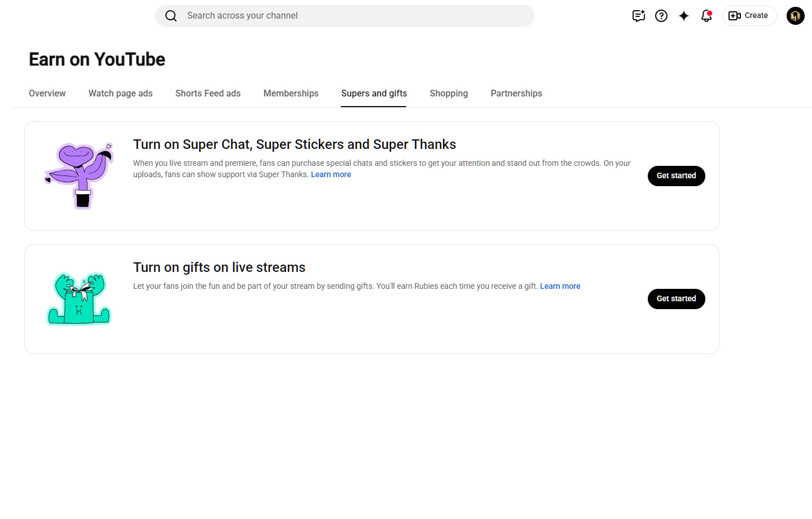Open the notifications bell

tap(706, 16)
